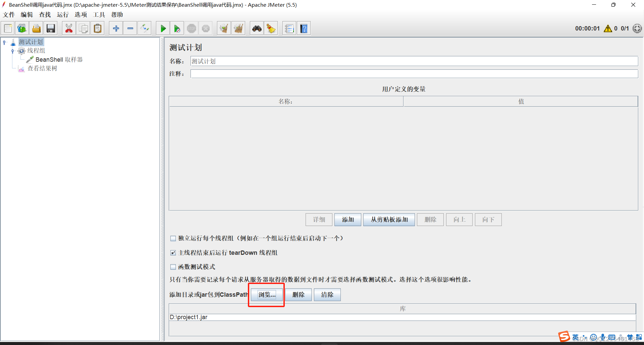Viewport: 644px width, 345px height.
Task: Open the Function Helper list icon
Action: pyautogui.click(x=289, y=28)
